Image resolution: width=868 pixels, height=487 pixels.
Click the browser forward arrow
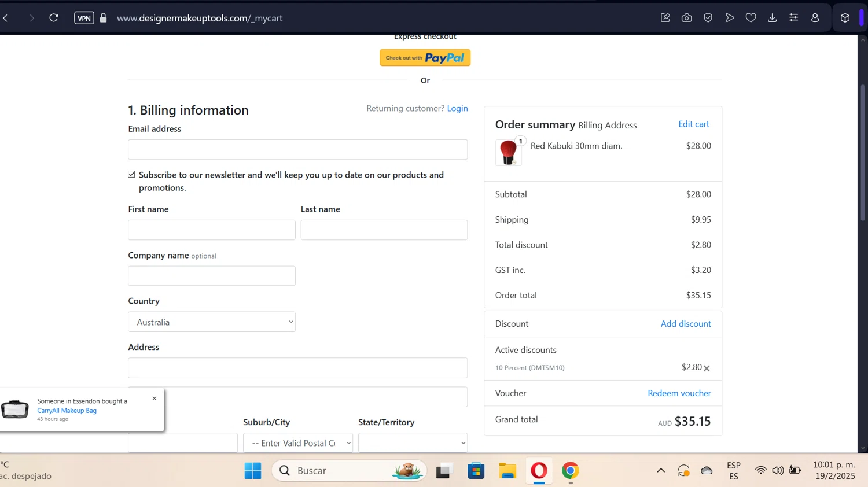31,18
